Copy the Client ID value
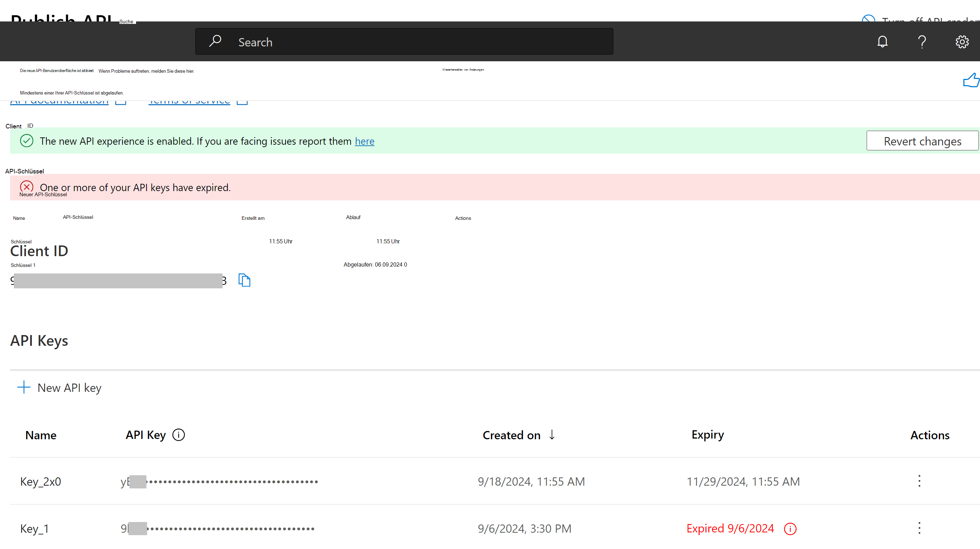 (244, 280)
